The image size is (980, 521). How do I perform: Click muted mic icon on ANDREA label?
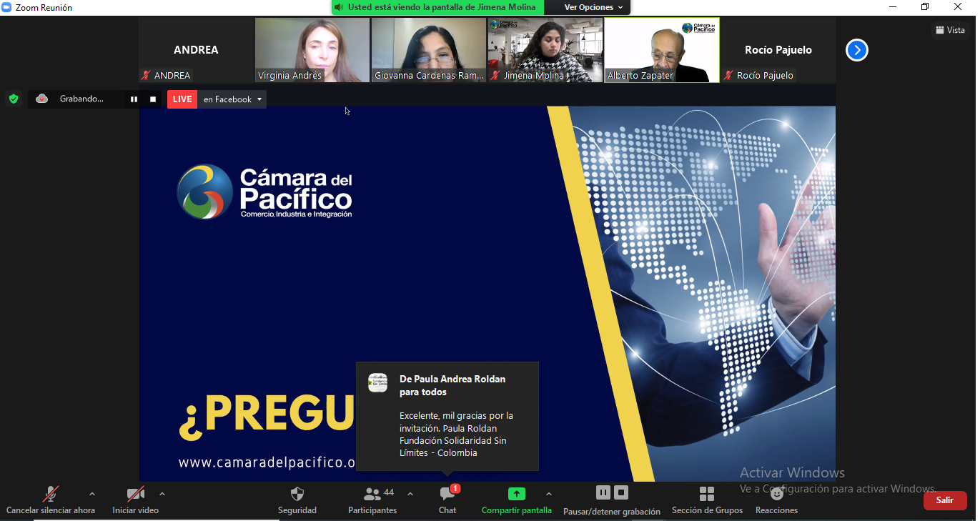click(x=147, y=75)
